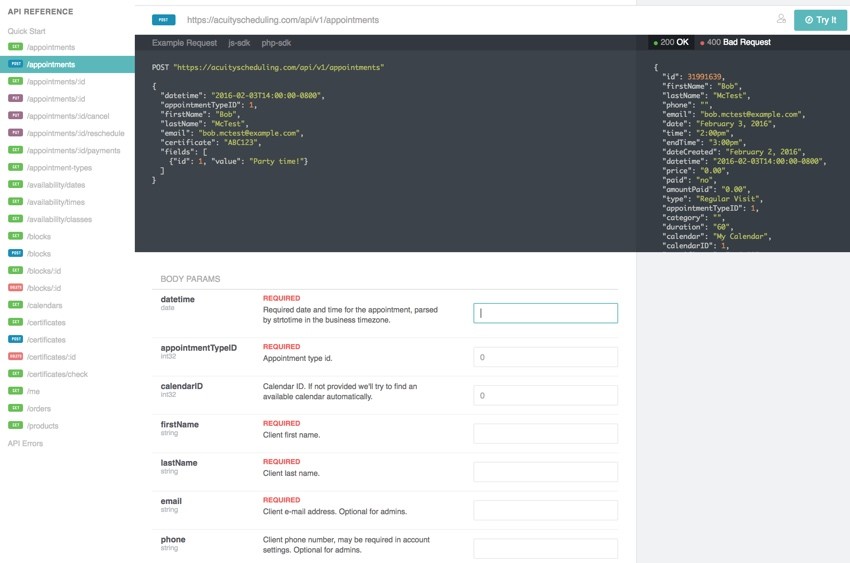Open PUT /appointments/:id/cancel endpoint

[x=67, y=116]
